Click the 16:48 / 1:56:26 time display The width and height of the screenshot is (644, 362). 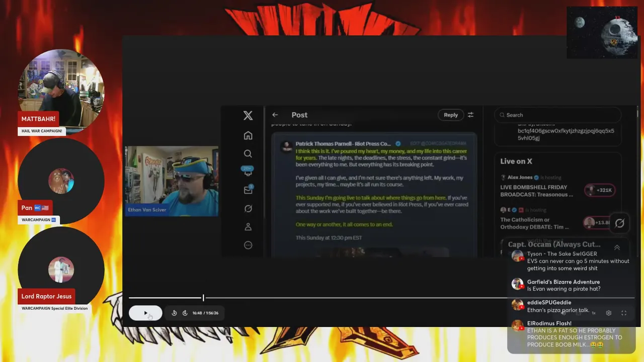(205, 313)
